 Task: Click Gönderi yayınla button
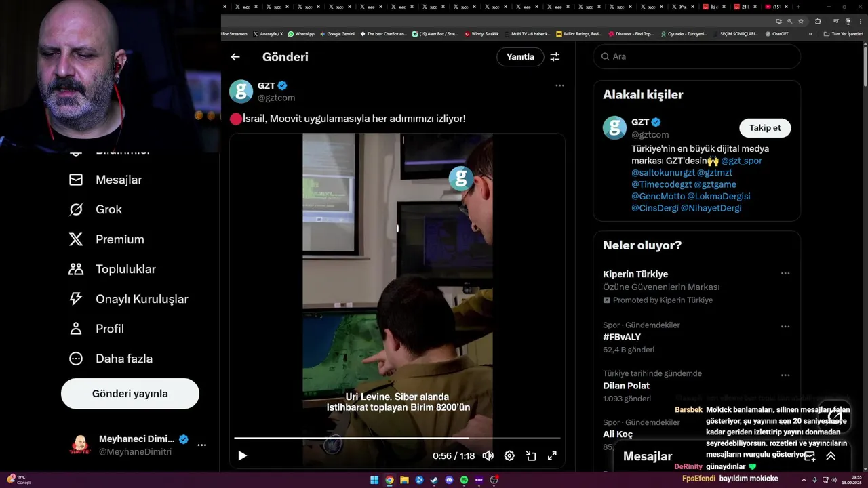tap(130, 394)
